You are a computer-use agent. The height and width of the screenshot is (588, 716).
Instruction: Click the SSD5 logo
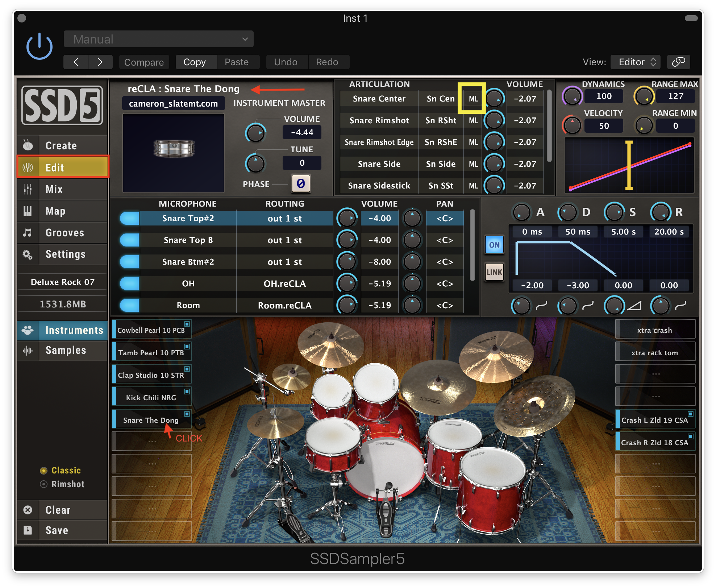click(x=62, y=105)
